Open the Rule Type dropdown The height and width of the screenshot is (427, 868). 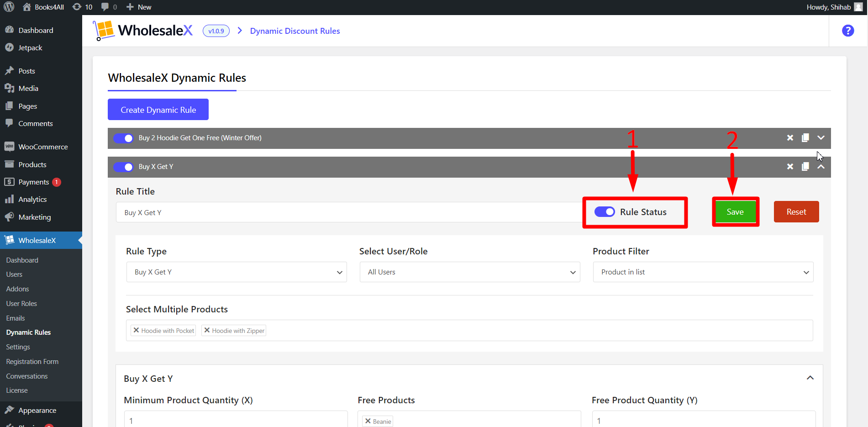(x=237, y=272)
